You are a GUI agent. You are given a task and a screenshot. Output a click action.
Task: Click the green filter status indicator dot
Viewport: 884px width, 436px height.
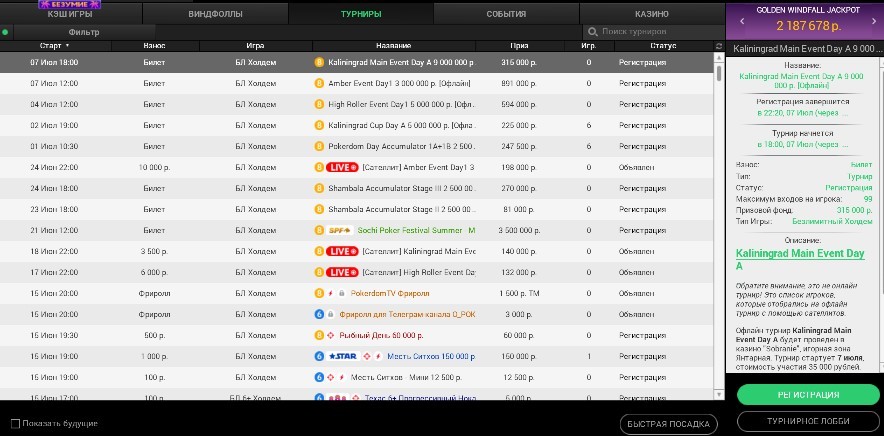pyautogui.click(x=5, y=32)
